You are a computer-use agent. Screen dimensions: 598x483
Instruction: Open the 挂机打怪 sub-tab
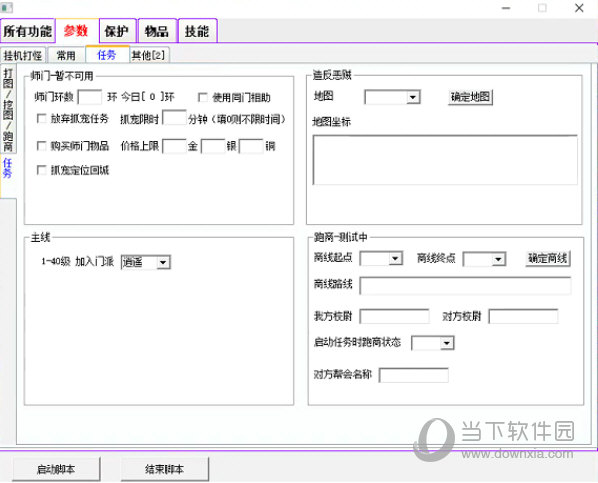point(23,56)
